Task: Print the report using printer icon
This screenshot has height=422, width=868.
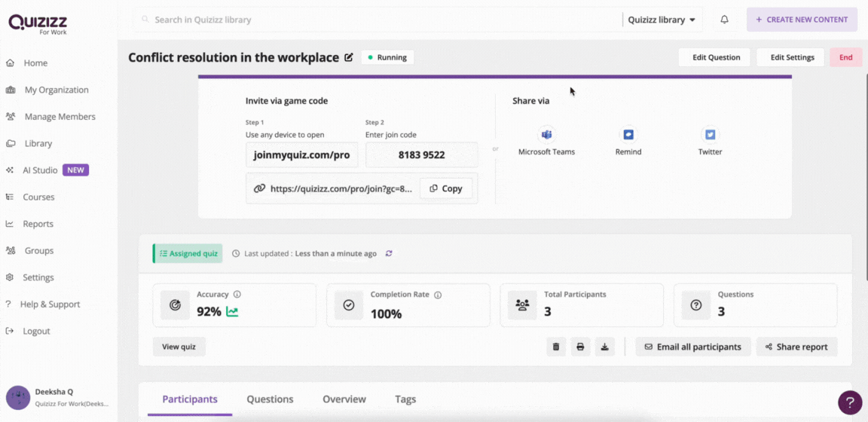Action: coord(580,347)
